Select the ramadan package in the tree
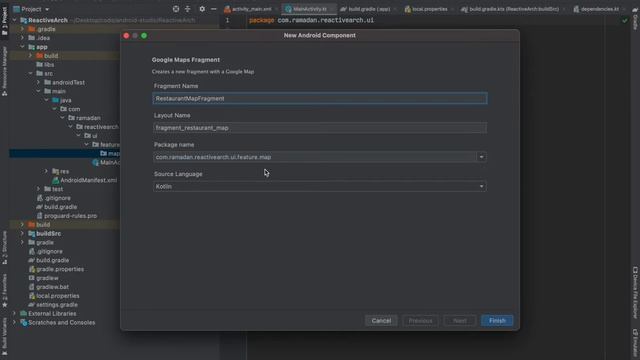The width and height of the screenshot is (640, 360). coord(84,118)
